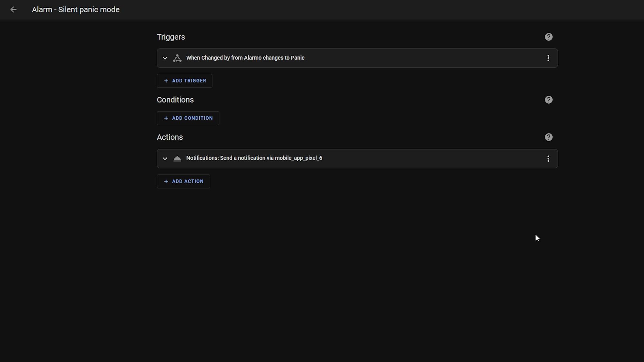Toggle visibility of notification action details

pos(165,158)
